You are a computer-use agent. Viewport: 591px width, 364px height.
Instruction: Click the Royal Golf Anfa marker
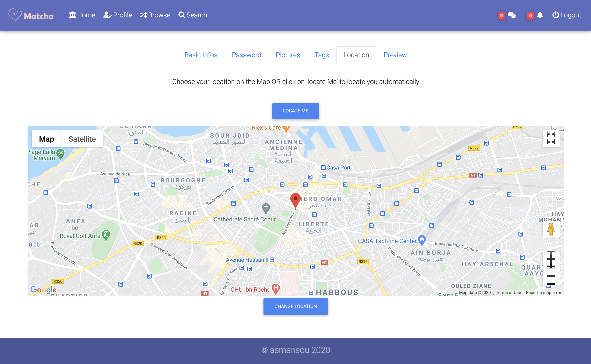[x=106, y=234]
